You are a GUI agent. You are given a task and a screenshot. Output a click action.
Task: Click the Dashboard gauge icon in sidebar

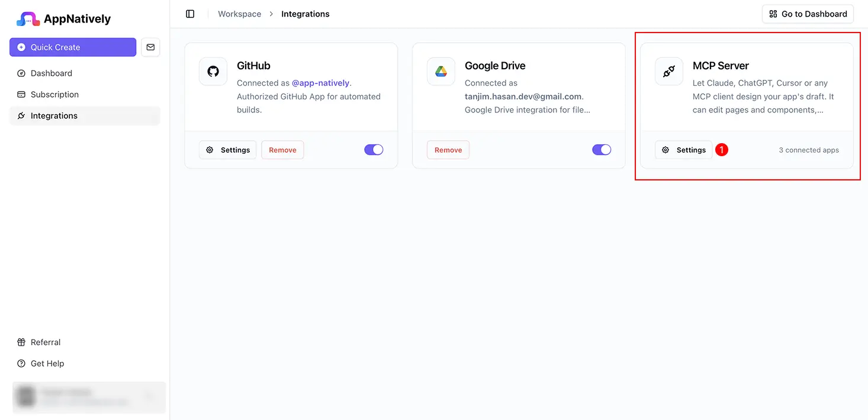pos(21,73)
